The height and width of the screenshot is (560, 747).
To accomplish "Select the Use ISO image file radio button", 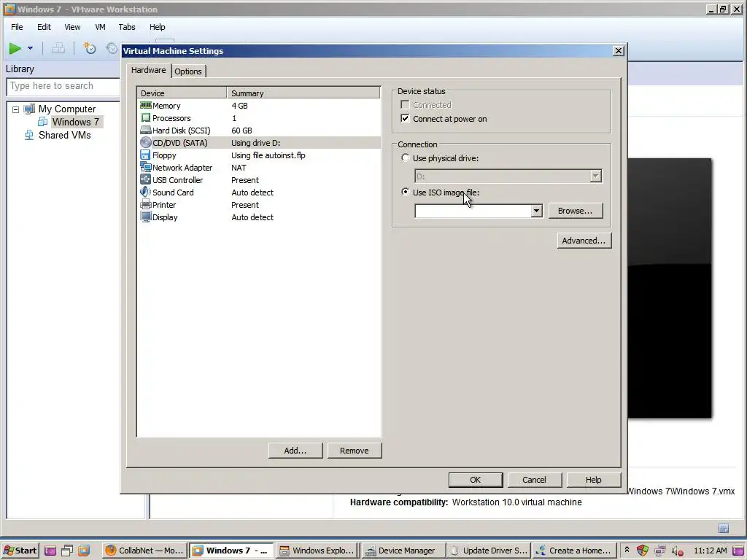I will pyautogui.click(x=406, y=192).
